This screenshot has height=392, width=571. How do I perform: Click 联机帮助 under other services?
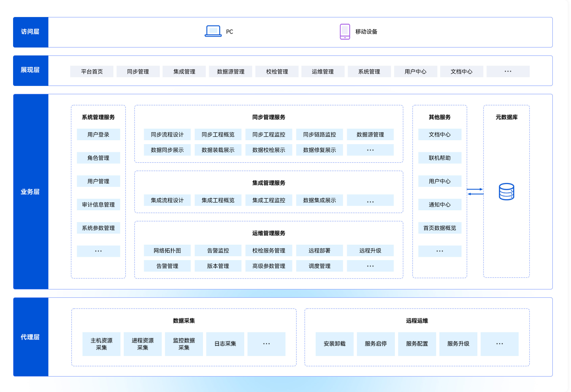[439, 158]
